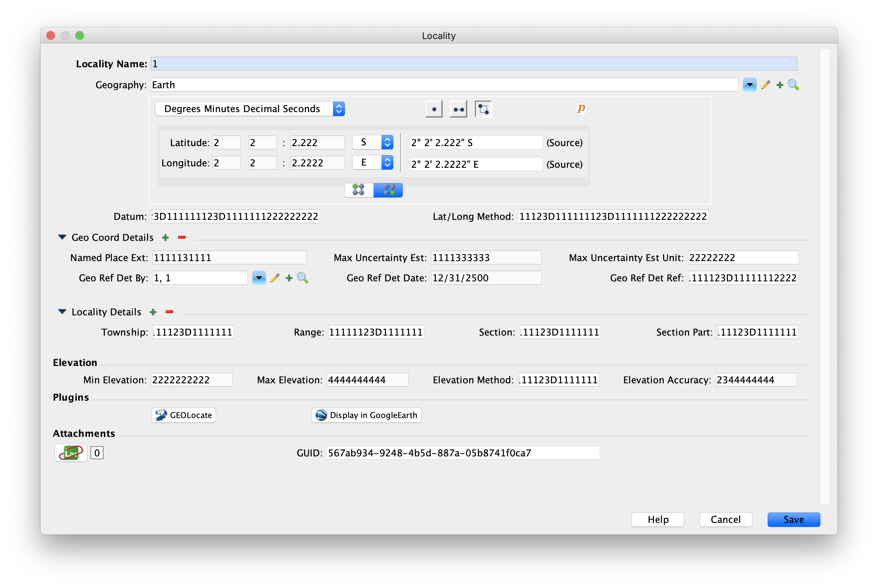Collapse the Locality Details section
The height and width of the screenshot is (588, 878).
click(62, 312)
